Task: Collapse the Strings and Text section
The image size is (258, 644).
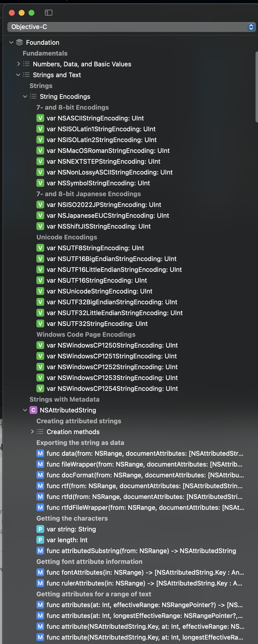Action: pos(18,75)
